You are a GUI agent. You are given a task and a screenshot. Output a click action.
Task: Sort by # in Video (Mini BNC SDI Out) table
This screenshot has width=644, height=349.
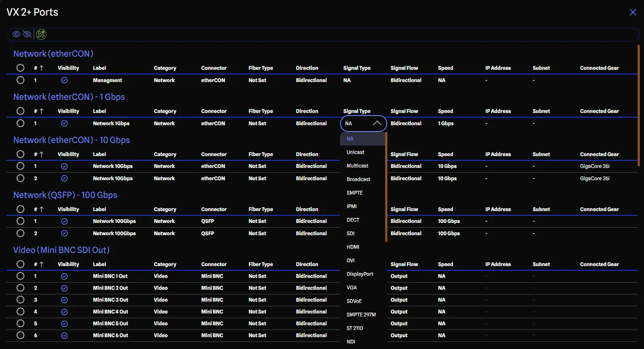(38, 264)
